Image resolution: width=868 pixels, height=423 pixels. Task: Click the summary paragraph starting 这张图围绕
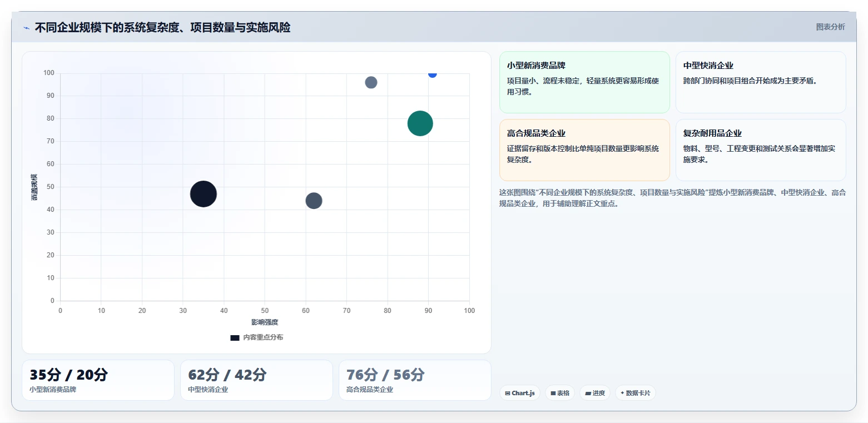[673, 198]
